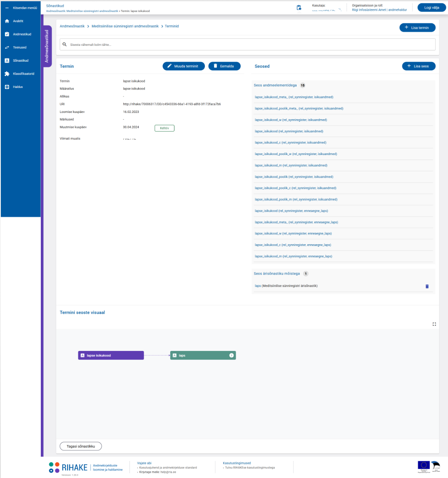Click the Haldus settings icon
This screenshot has height=478, width=448.
point(7,87)
